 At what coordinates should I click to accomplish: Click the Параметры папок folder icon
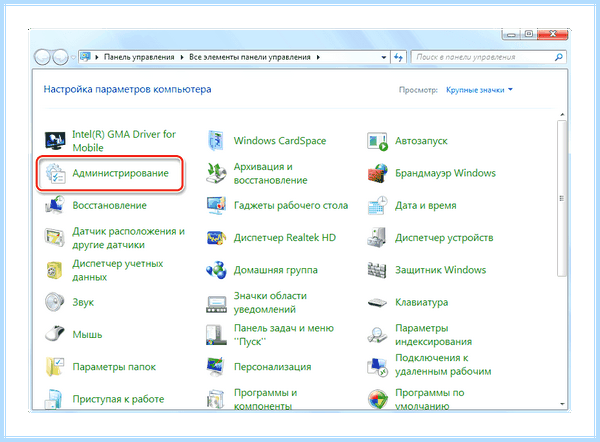pos(54,367)
